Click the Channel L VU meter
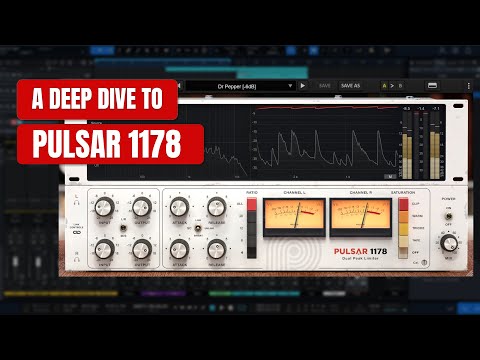The width and height of the screenshot is (480, 360). point(294,217)
